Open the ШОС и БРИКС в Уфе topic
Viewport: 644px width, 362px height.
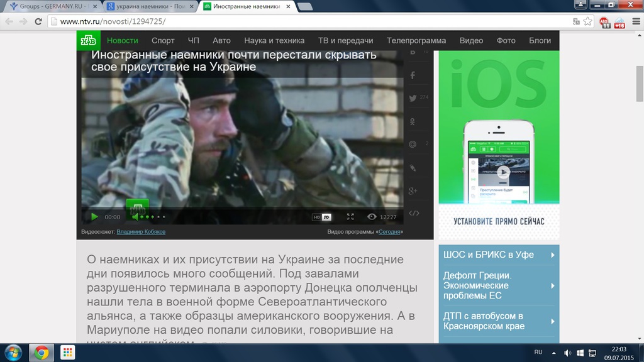(x=488, y=255)
